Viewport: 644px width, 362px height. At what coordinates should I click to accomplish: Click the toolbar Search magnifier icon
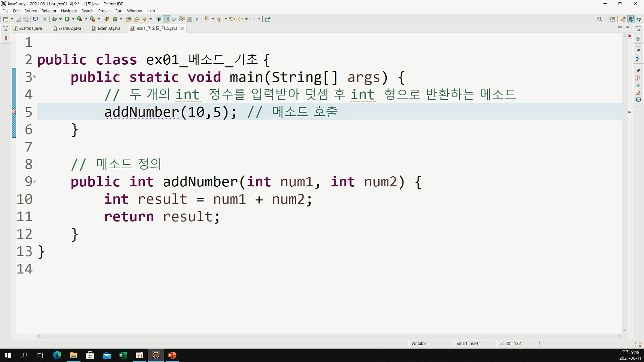[600, 19]
